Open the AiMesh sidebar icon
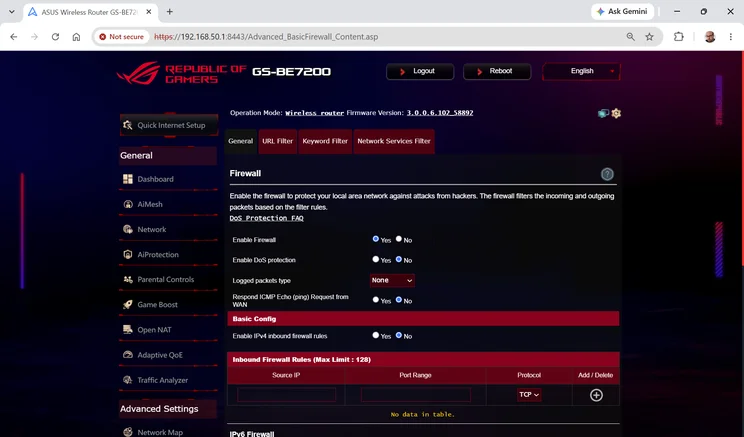Image resolution: width=744 pixels, height=437 pixels. [x=128, y=204]
